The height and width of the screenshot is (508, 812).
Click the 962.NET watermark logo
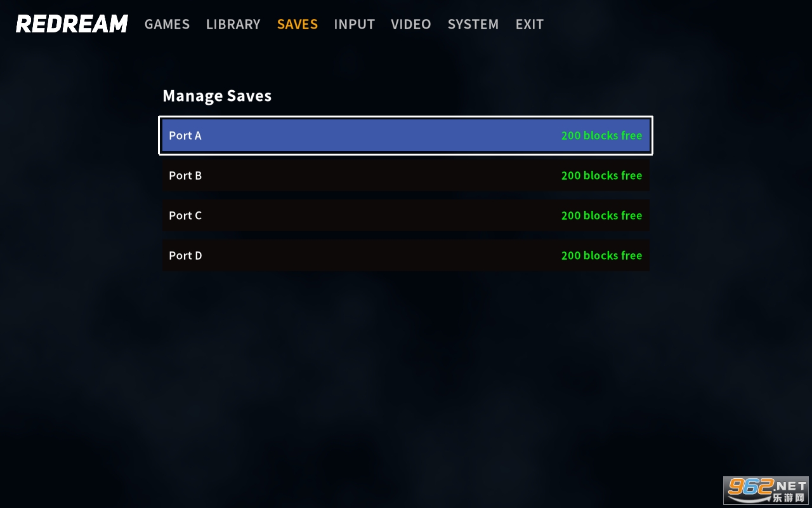[766, 490]
